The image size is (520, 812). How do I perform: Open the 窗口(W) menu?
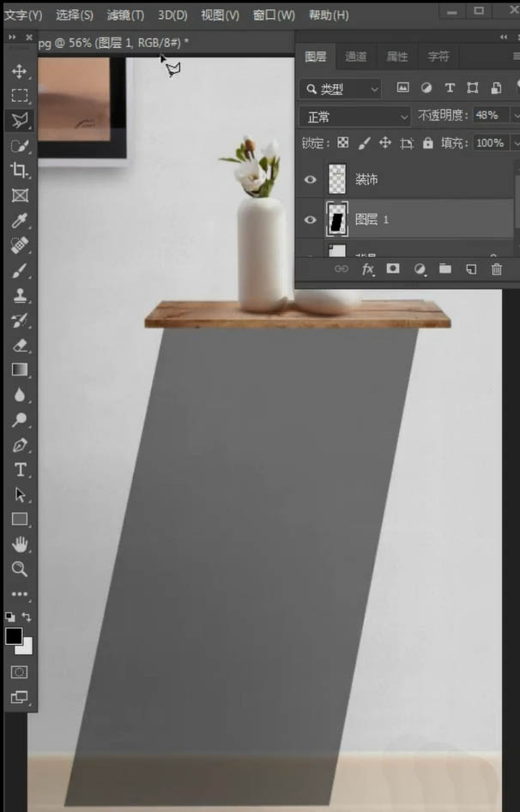(273, 15)
